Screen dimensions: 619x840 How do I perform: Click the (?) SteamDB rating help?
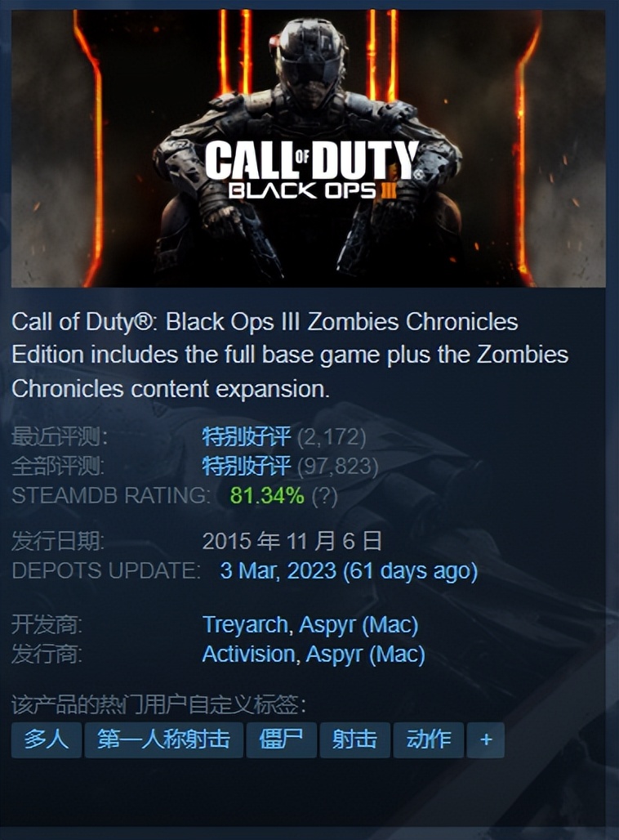[x=324, y=496]
